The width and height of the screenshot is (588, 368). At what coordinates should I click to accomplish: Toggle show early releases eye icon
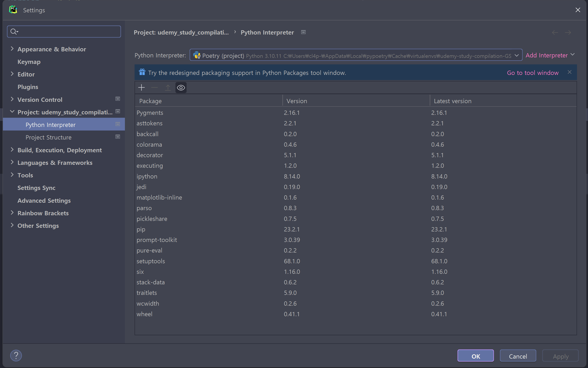coord(181,88)
